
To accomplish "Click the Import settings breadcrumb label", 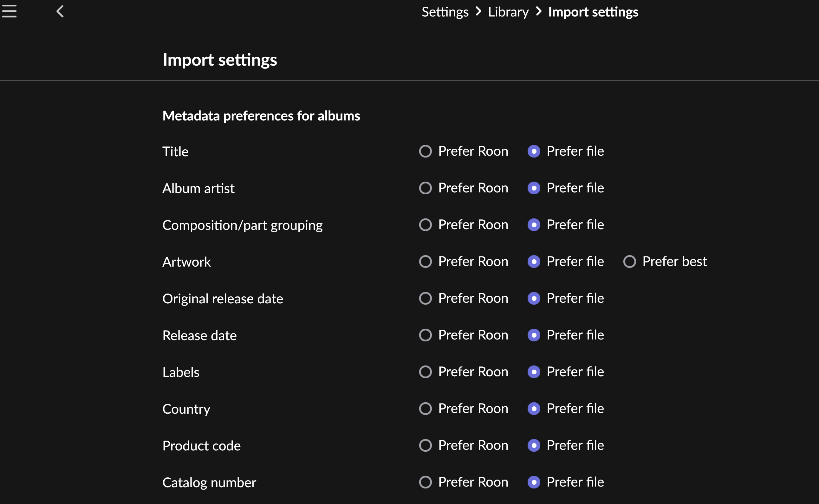I will (x=593, y=12).
